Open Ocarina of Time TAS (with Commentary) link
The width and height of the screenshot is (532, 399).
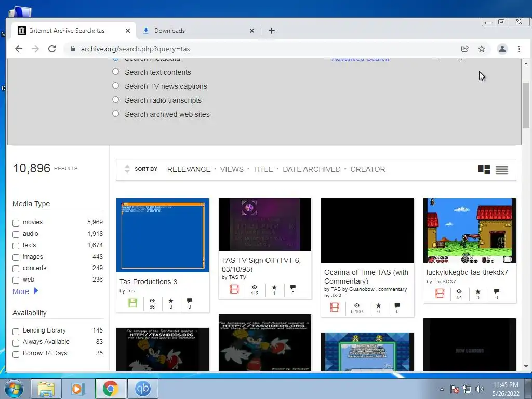366,276
